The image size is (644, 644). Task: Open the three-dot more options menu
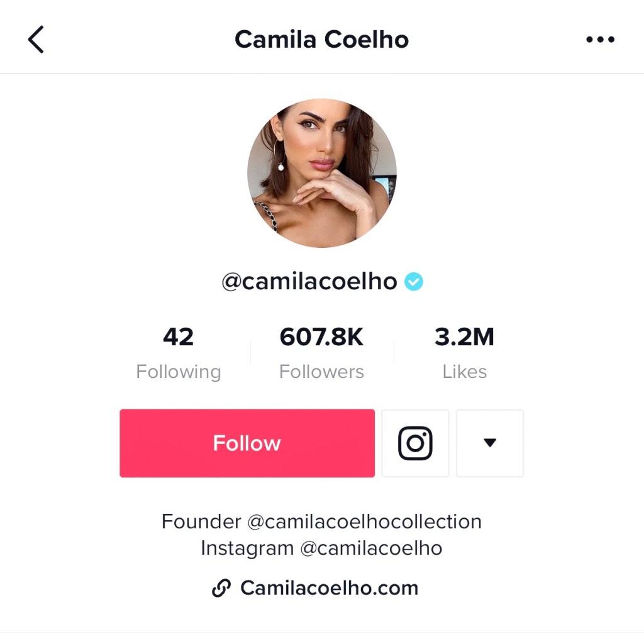click(600, 40)
